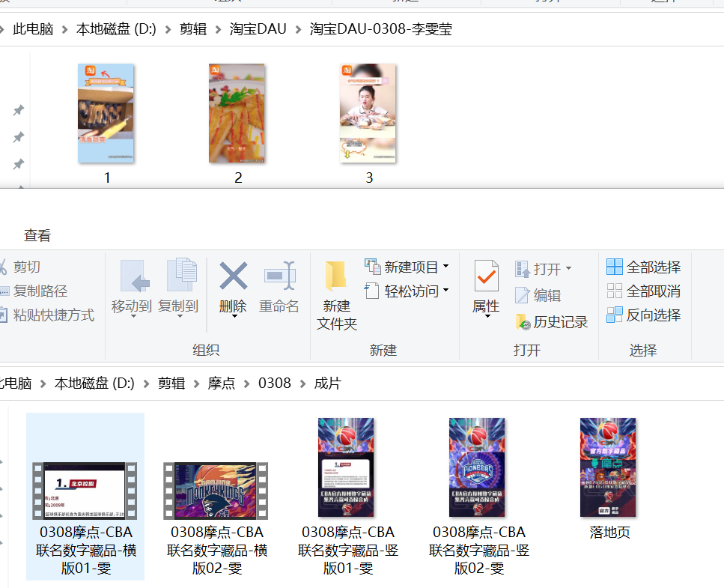Click the Delete (删除) X icon

pos(233,276)
